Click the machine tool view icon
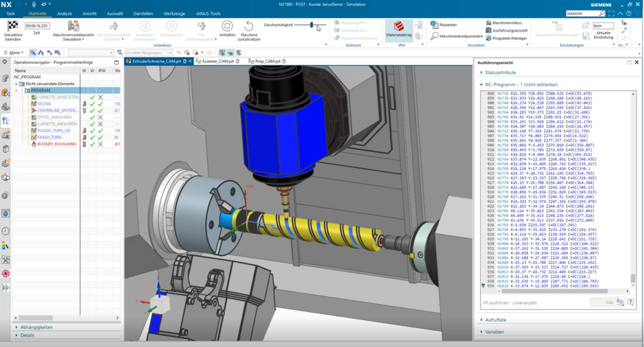644x347 pixels. pos(40,53)
